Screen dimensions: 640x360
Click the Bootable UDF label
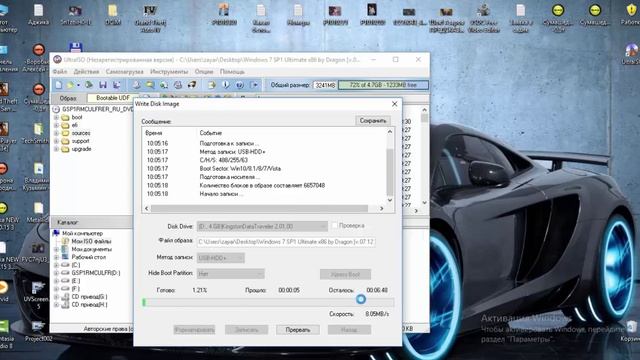[x=113, y=98]
